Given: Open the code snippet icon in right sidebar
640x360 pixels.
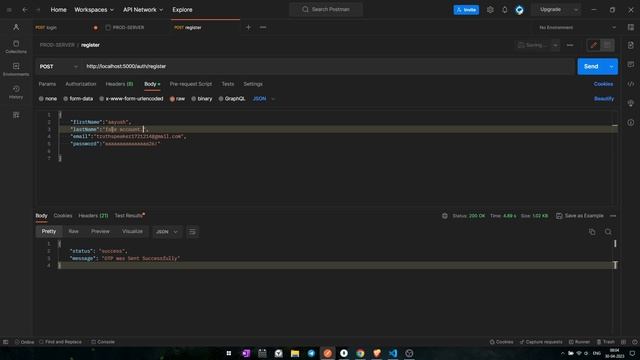Looking at the screenshot, I should pyautogui.click(x=631, y=84).
